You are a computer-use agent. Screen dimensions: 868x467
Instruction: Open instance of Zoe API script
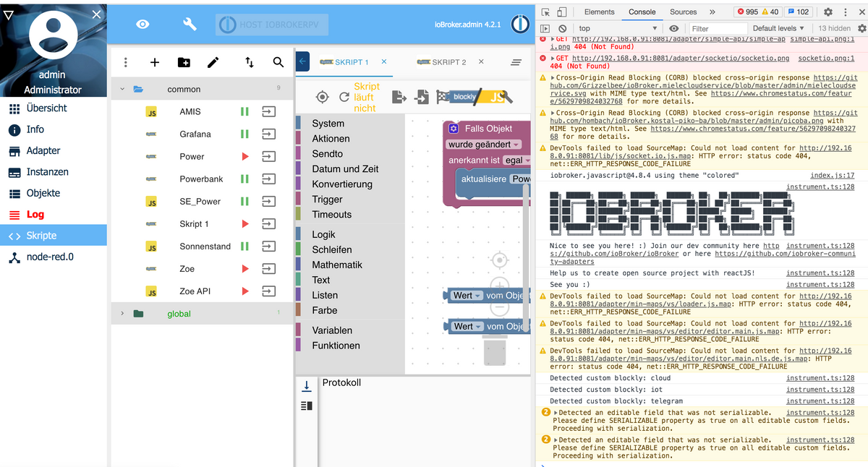coord(268,291)
